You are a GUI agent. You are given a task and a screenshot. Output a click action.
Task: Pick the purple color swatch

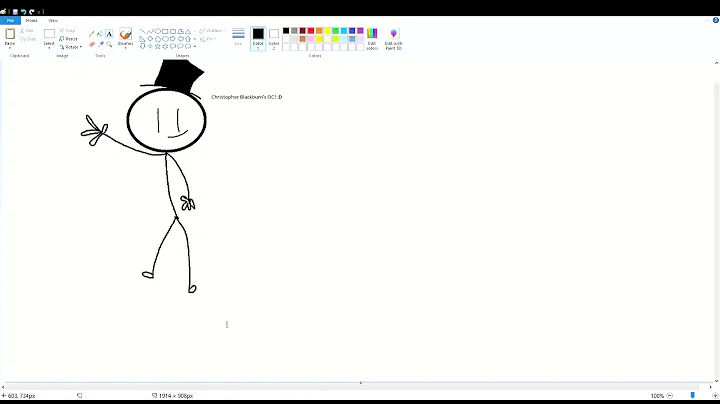click(x=360, y=31)
